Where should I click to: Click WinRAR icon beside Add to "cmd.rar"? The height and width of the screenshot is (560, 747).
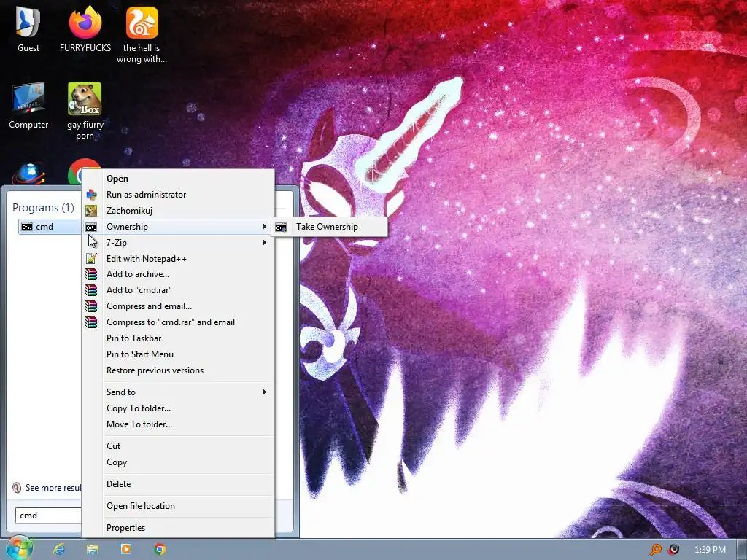pyautogui.click(x=91, y=290)
